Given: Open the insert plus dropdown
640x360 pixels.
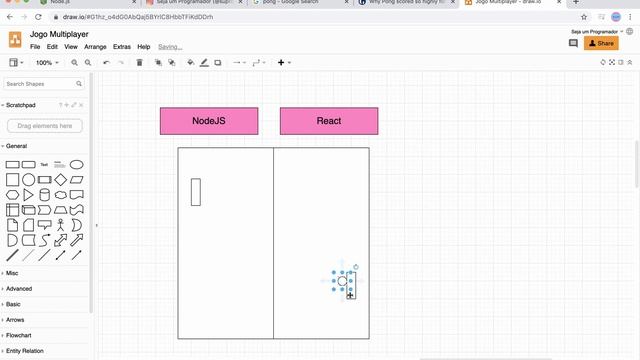Looking at the screenshot, I should tap(284, 62).
